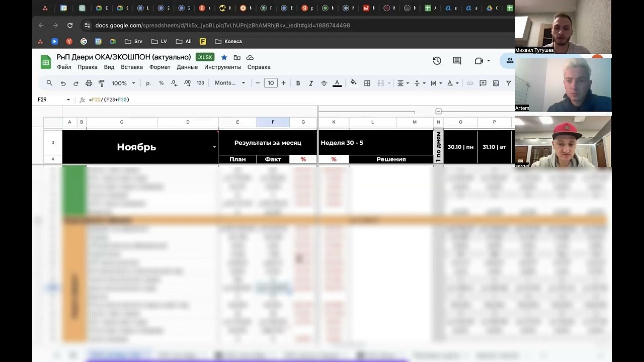This screenshot has width=644, height=362.
Task: Open the LV bookmarks folder
Action: coord(158,41)
